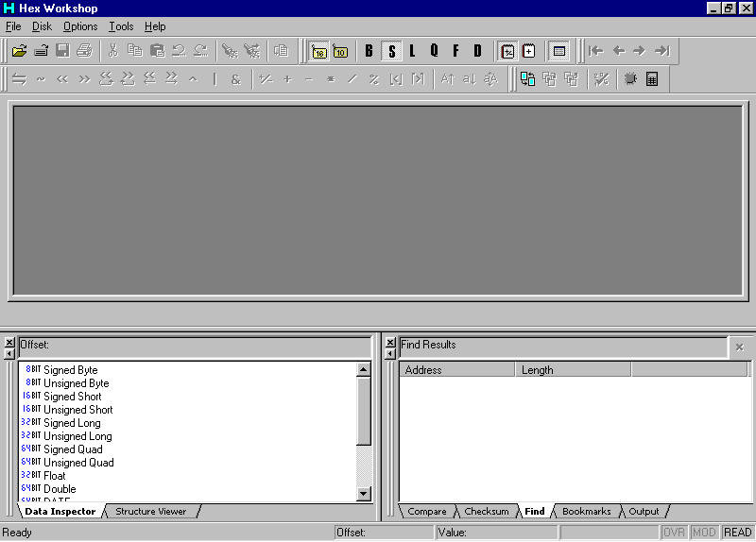Open a file with the folder icon

coord(19,51)
